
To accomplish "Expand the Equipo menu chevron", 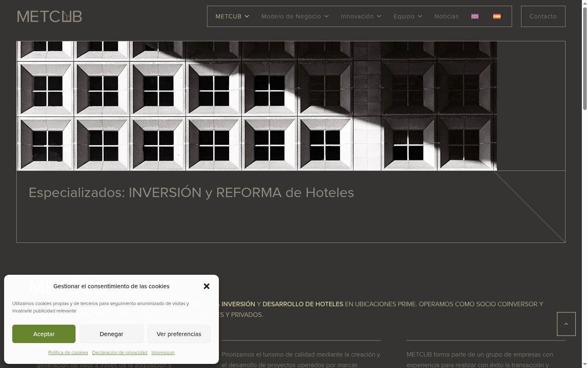I will point(420,16).
